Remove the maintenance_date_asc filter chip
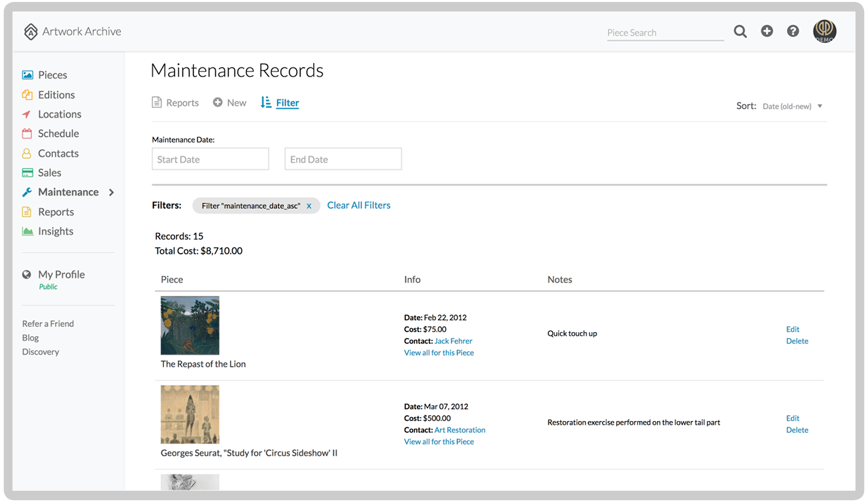The height and width of the screenshot is (502, 868). [309, 205]
